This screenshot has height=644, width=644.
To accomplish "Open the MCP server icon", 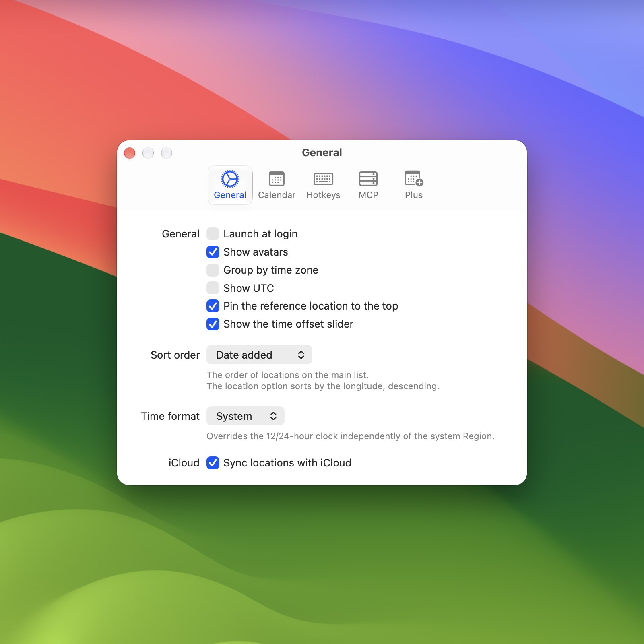I will coord(368,185).
